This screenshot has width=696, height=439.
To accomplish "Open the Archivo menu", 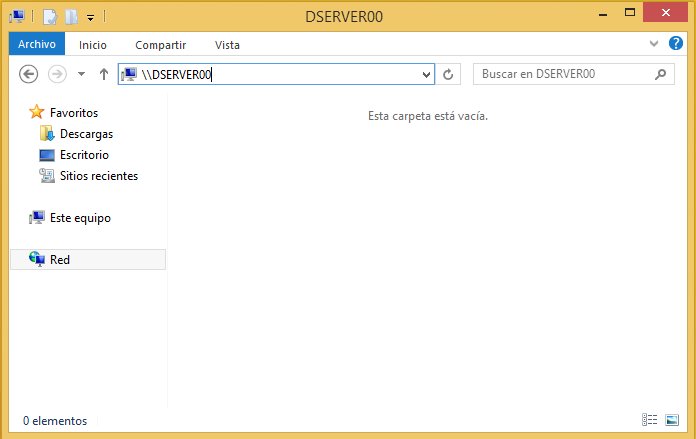I will pyautogui.click(x=37, y=44).
